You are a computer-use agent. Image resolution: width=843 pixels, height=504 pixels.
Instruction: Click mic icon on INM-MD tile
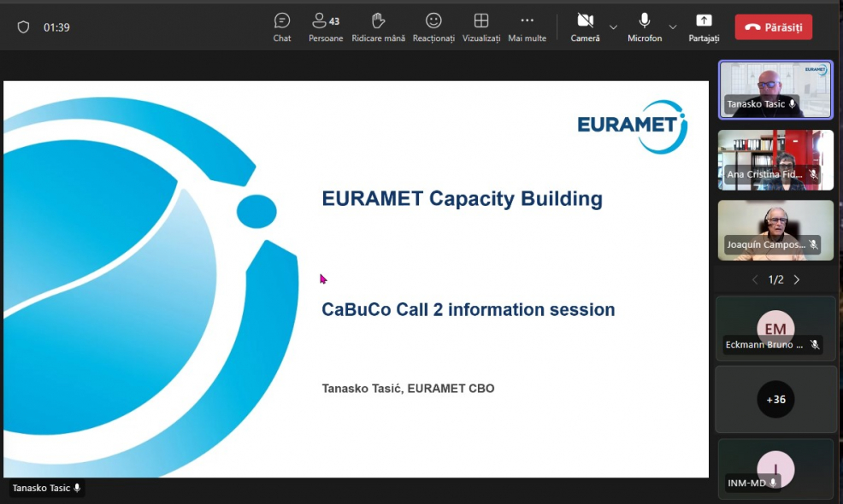click(x=773, y=483)
